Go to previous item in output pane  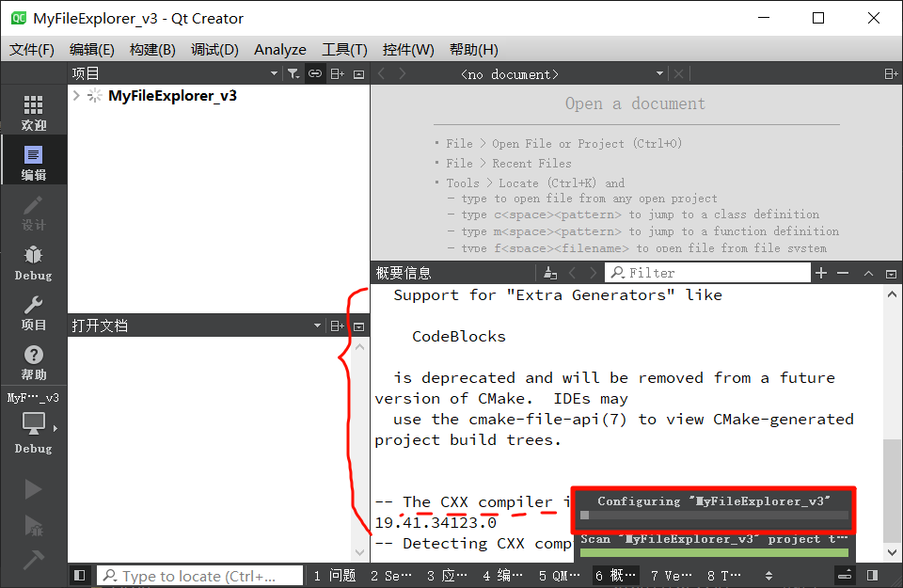(573, 273)
